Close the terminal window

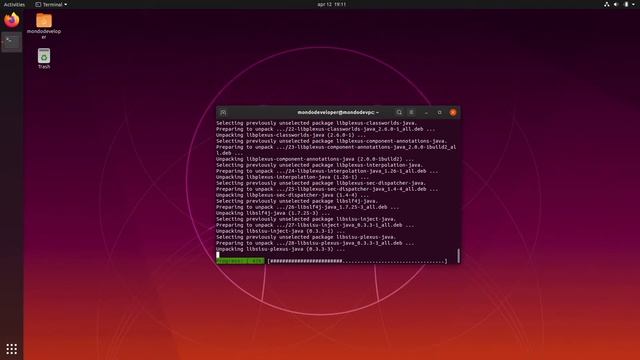[x=453, y=112]
